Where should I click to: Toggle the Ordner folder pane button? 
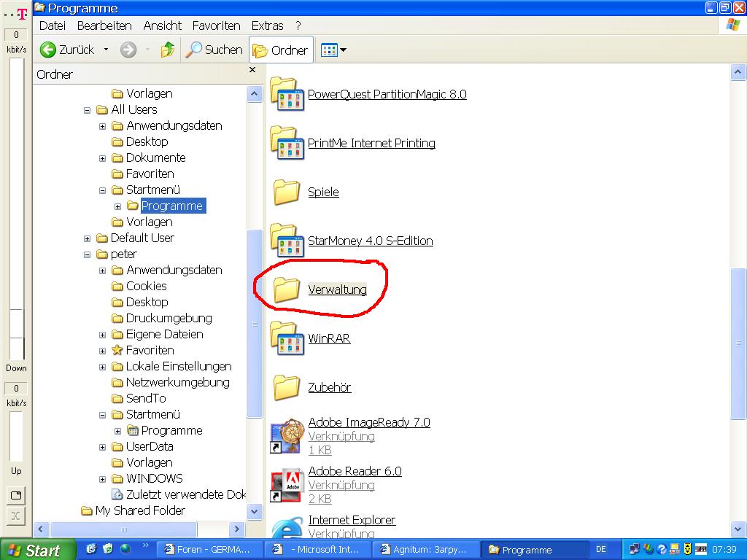pos(281,50)
